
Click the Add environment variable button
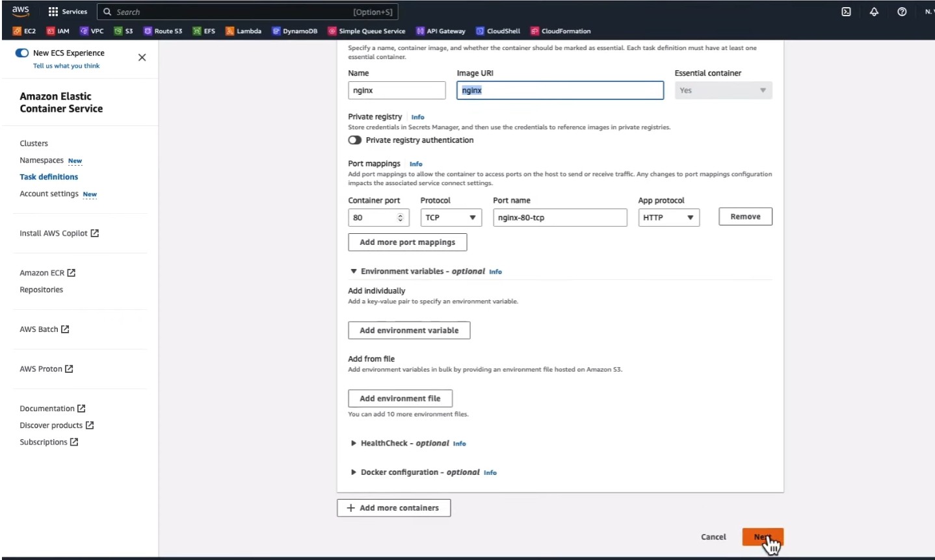[x=409, y=331]
